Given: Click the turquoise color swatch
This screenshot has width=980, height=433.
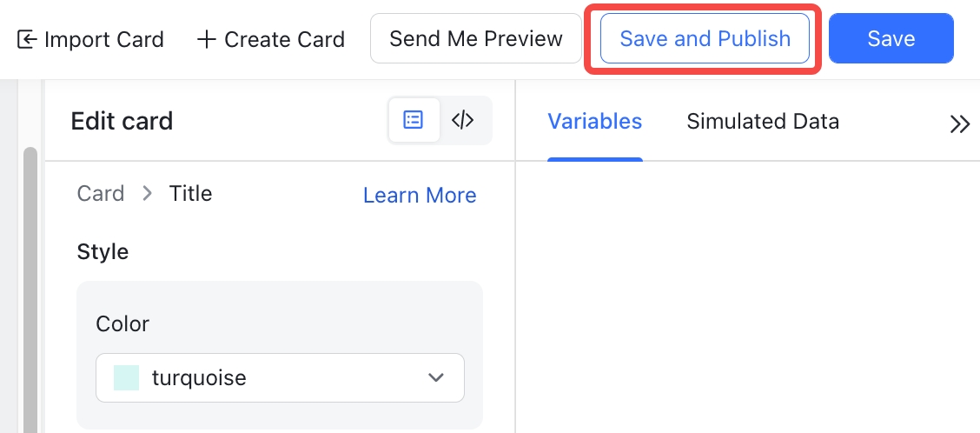Looking at the screenshot, I should (x=127, y=377).
